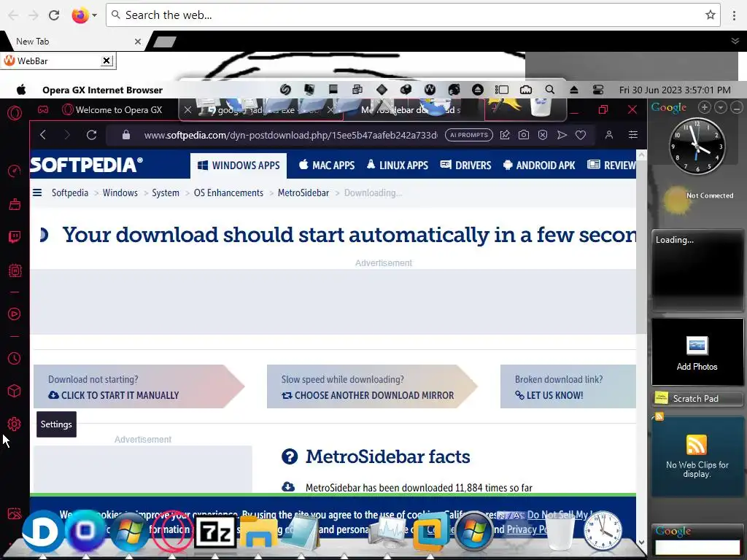This screenshot has height=560, width=747.
Task: Click the Windows breadcrumb link
Action: (120, 192)
